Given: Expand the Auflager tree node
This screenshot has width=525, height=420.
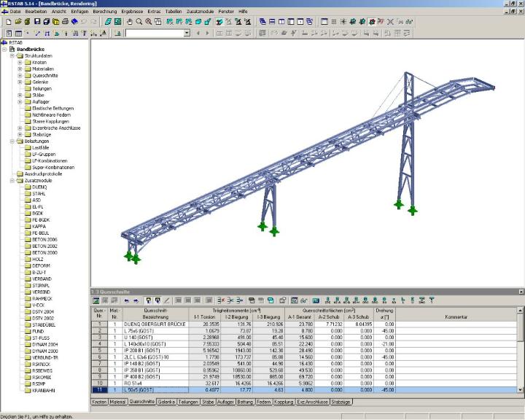Looking at the screenshot, I should pyautogui.click(x=20, y=102).
